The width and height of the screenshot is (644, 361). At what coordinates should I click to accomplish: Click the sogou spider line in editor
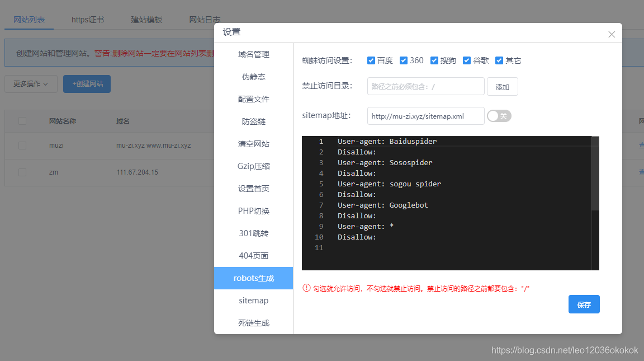click(x=389, y=184)
